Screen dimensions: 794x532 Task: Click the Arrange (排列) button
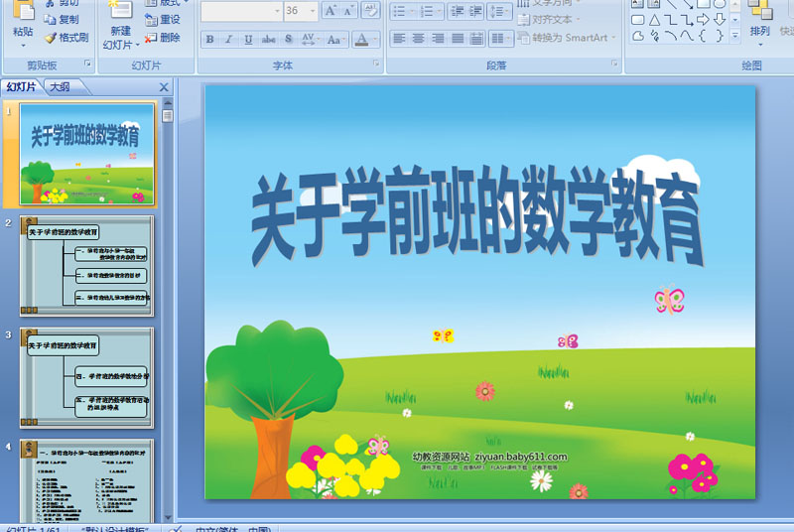[x=759, y=24]
